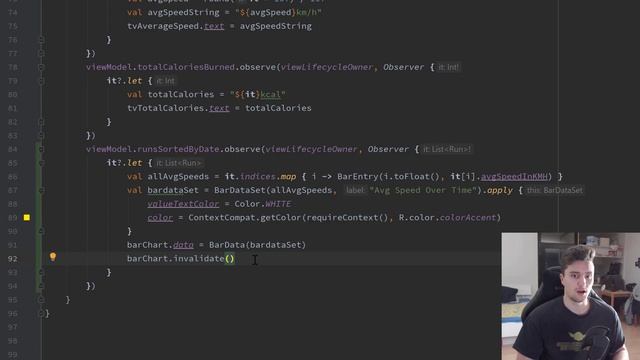Click the fold end marker at line 93
640x360 pixels.
(x=41, y=272)
